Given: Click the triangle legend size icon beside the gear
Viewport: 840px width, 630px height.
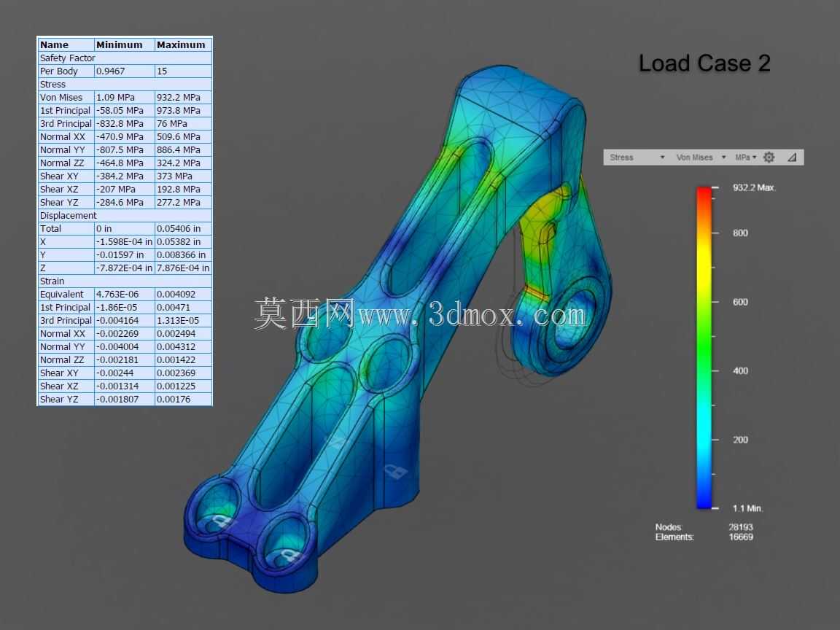Looking at the screenshot, I should click(x=793, y=157).
